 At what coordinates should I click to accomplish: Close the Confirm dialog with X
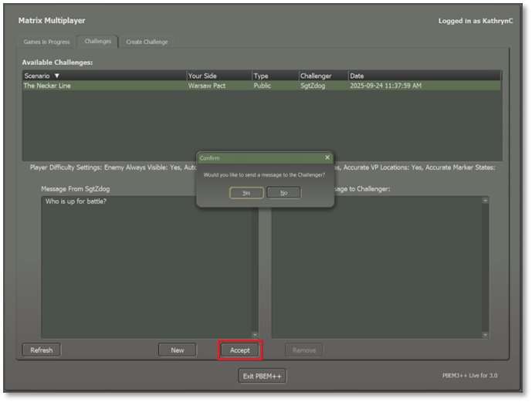(327, 157)
